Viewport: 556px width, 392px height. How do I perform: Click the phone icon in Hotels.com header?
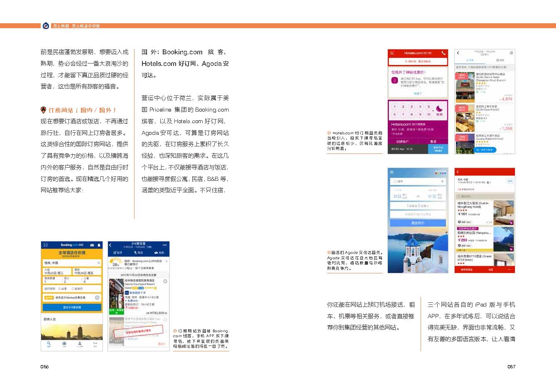tap(443, 53)
